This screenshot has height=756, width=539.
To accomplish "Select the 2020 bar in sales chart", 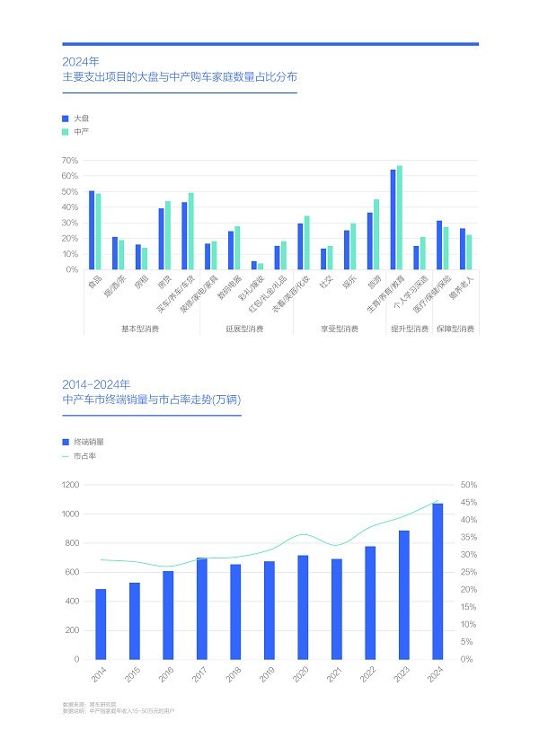I will (303, 608).
